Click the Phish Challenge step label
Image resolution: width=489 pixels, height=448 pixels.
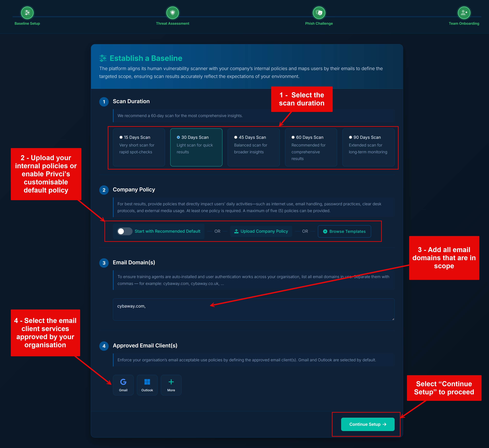(x=319, y=24)
